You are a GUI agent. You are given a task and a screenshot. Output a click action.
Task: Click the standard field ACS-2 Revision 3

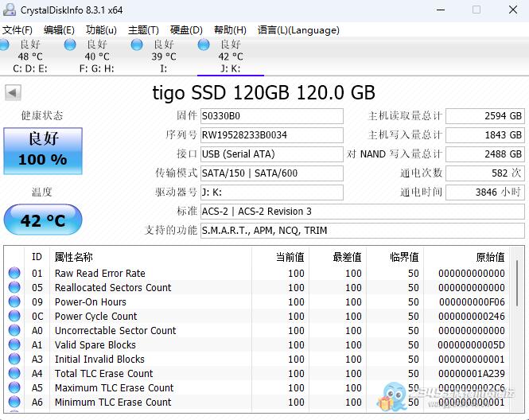click(x=363, y=212)
